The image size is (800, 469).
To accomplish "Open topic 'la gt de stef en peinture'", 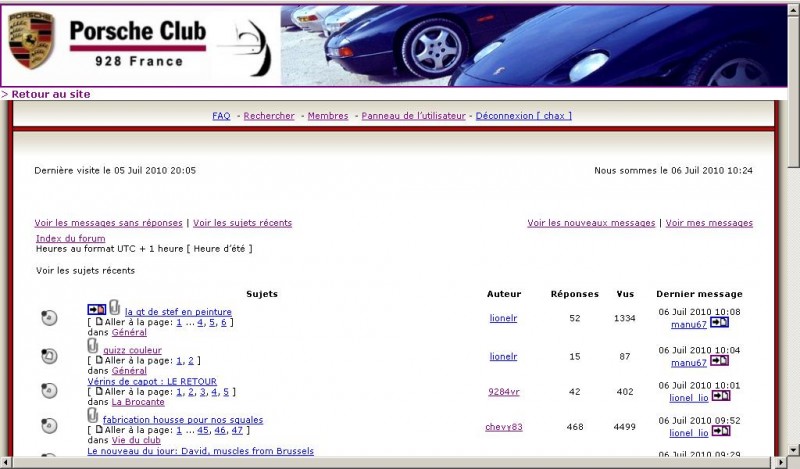I will tap(178, 312).
